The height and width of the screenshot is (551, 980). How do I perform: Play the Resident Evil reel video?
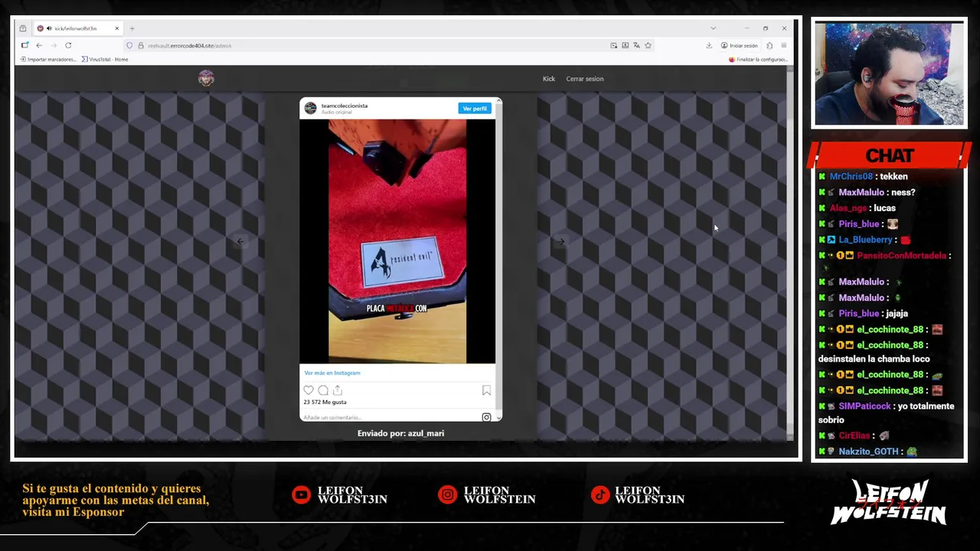point(397,241)
